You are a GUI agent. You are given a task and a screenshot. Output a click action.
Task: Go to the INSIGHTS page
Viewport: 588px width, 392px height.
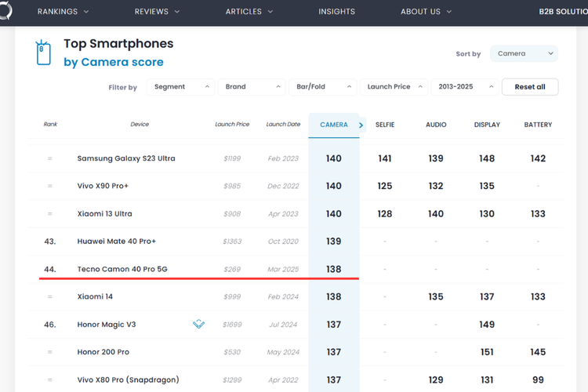click(336, 12)
